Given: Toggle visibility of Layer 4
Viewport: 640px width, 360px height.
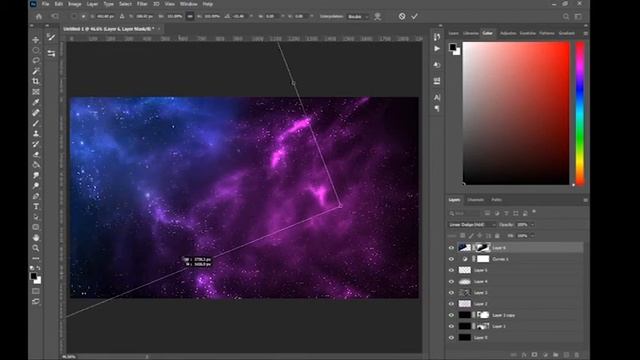Looking at the screenshot, I should pos(451,282).
